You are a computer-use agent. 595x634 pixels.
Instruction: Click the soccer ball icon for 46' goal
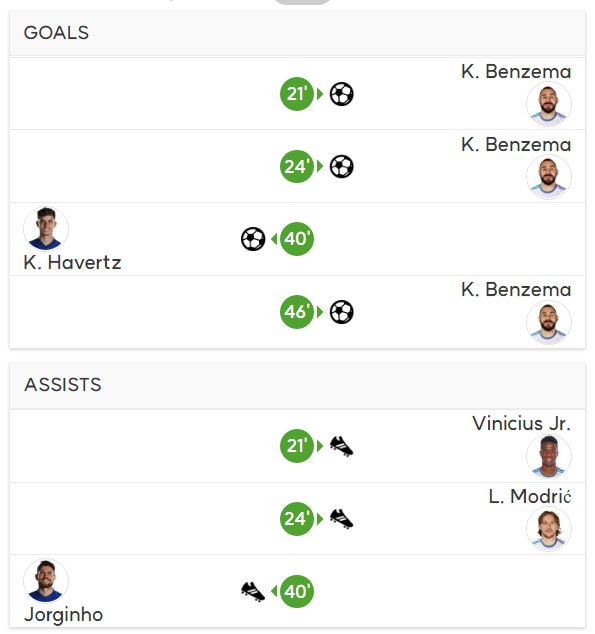pos(342,312)
